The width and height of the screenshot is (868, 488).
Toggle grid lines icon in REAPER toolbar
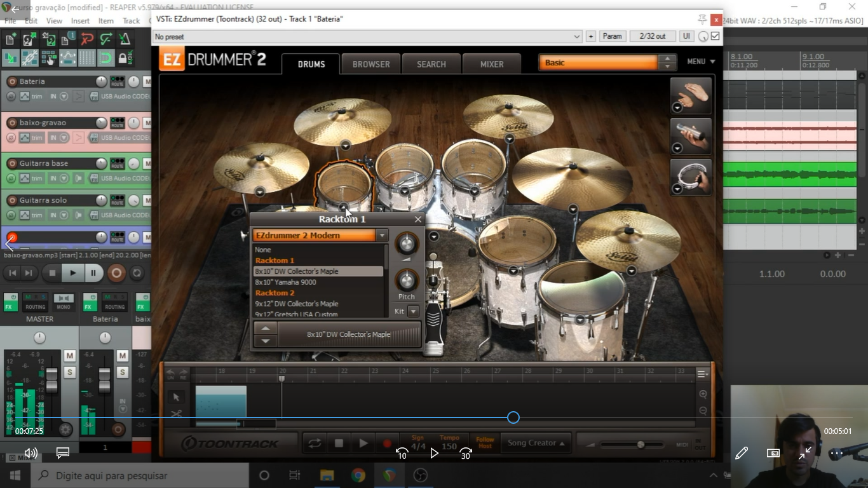pos(87,58)
